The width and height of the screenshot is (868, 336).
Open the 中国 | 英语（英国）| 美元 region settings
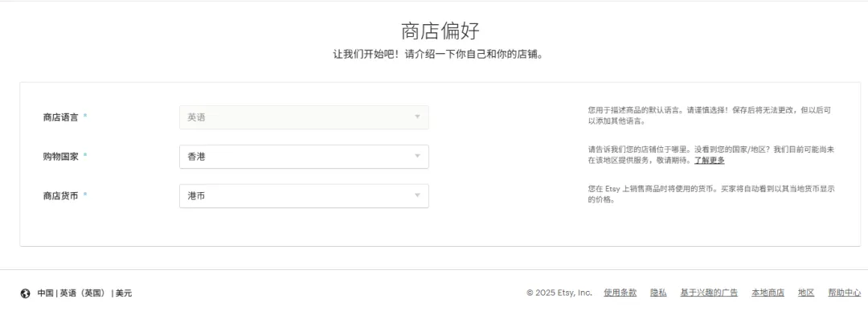(x=84, y=293)
